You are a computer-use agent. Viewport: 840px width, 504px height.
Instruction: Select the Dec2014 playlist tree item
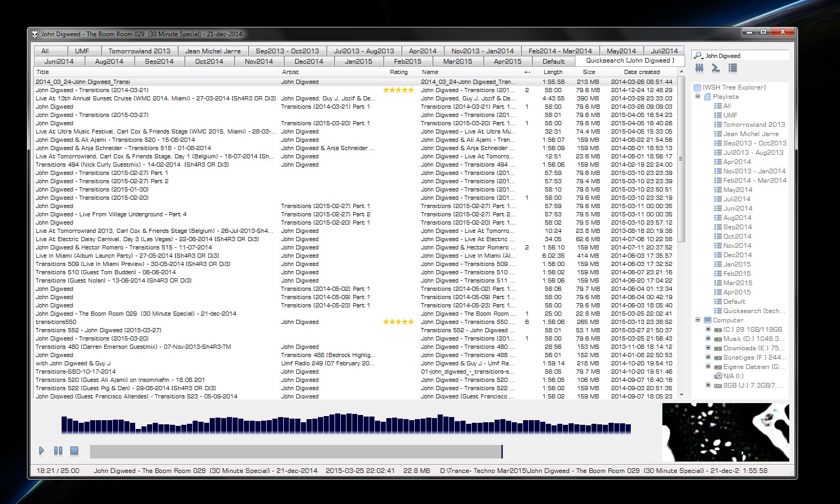pos(737,255)
